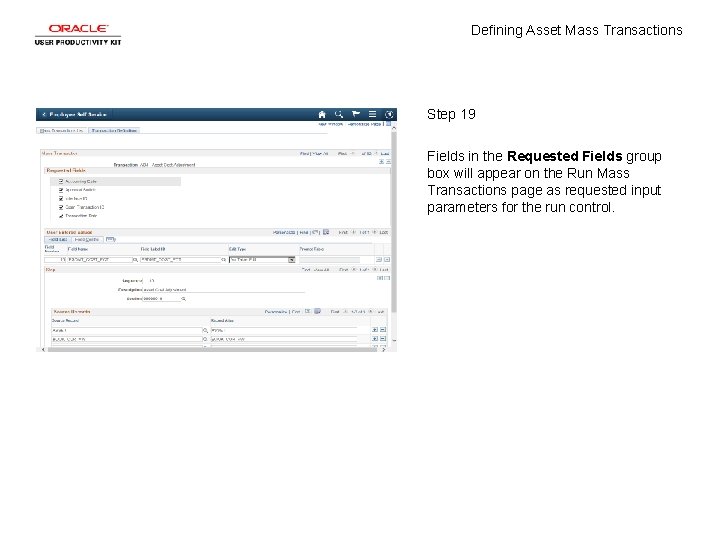Click the Personalize Page link
The width and height of the screenshot is (720, 540).
[x=364, y=124]
